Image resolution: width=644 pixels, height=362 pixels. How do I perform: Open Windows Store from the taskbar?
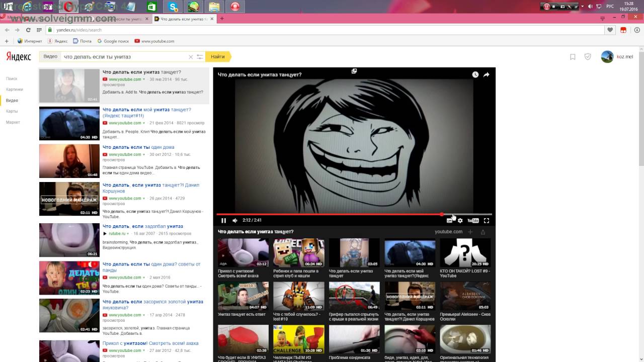coord(152,7)
